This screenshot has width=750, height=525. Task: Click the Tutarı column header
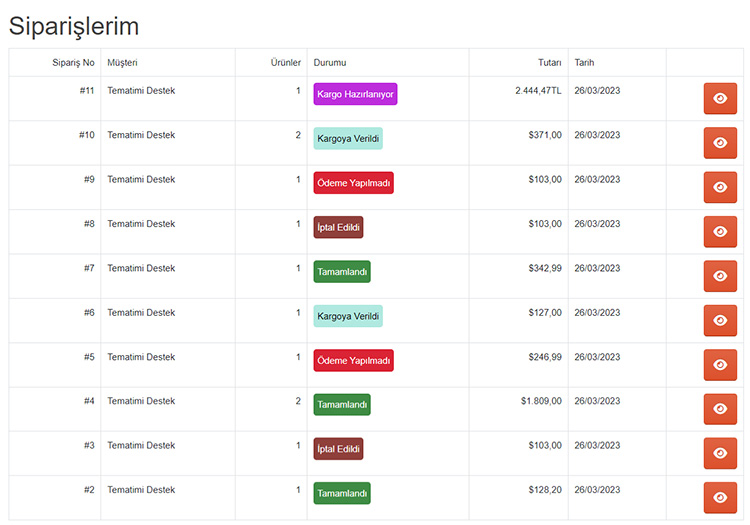click(549, 62)
